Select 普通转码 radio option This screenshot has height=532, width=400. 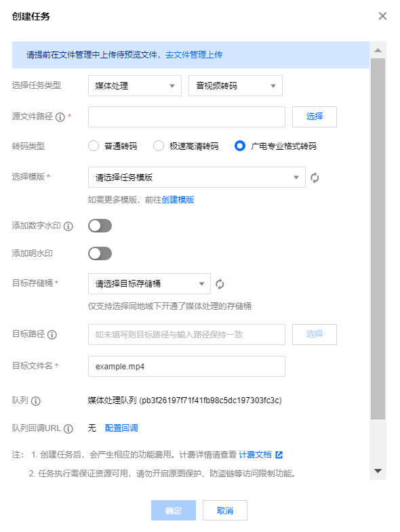click(94, 146)
